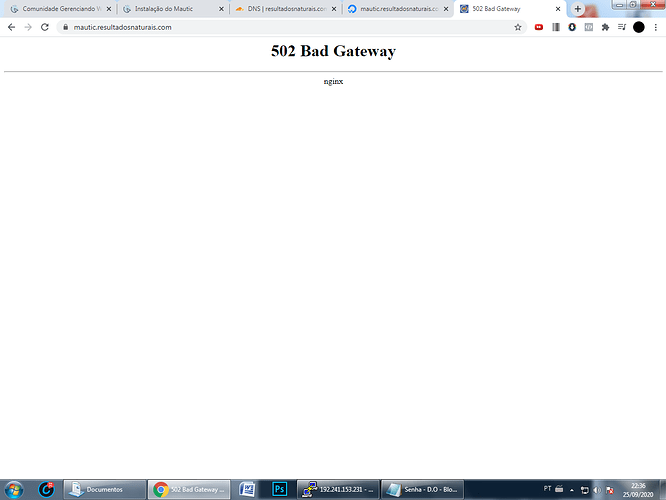Open the Extensions puzzle piece menu
This screenshot has width=666, height=500.
pos(605,27)
